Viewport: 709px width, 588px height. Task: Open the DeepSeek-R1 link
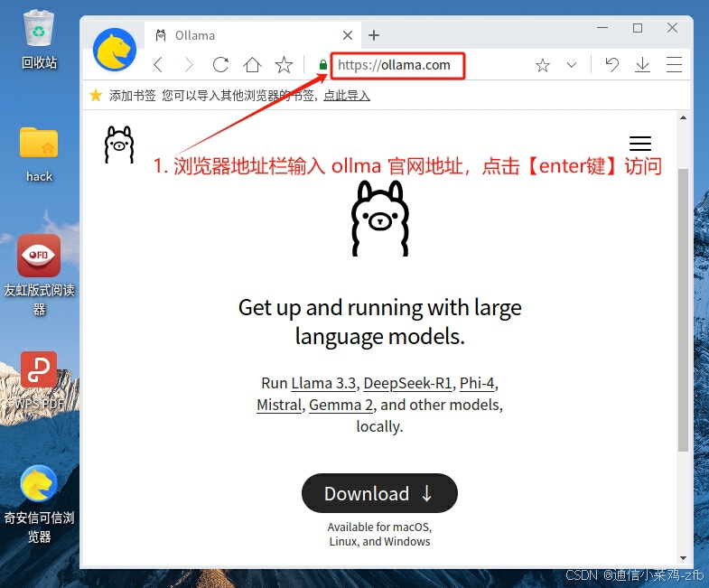pyautogui.click(x=407, y=383)
